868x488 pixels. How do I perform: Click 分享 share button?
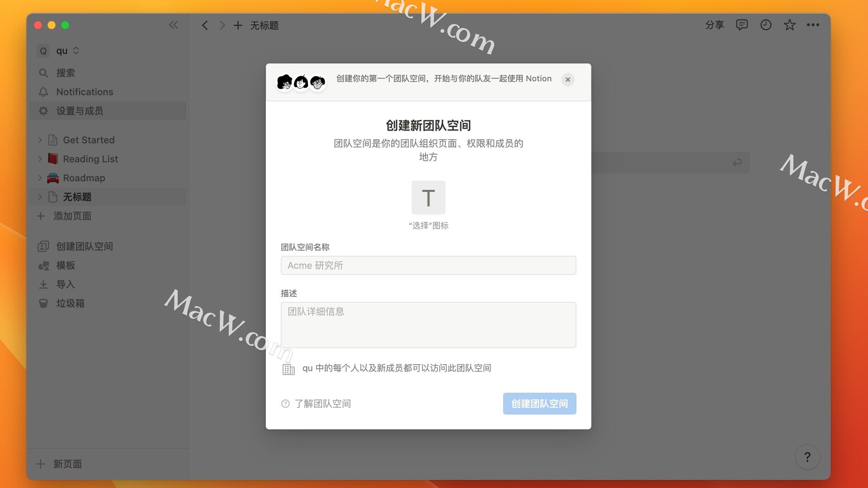pos(715,25)
